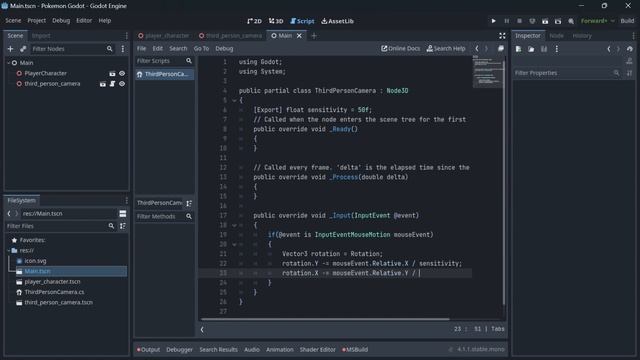The width and height of the screenshot is (640, 360).
Task: Switch to the Import dock tab
Action: (x=41, y=36)
